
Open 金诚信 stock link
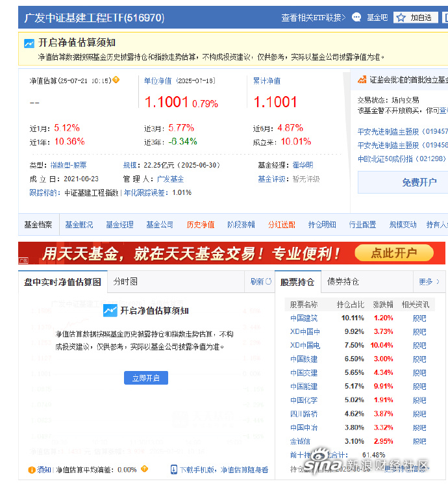pos(300,441)
